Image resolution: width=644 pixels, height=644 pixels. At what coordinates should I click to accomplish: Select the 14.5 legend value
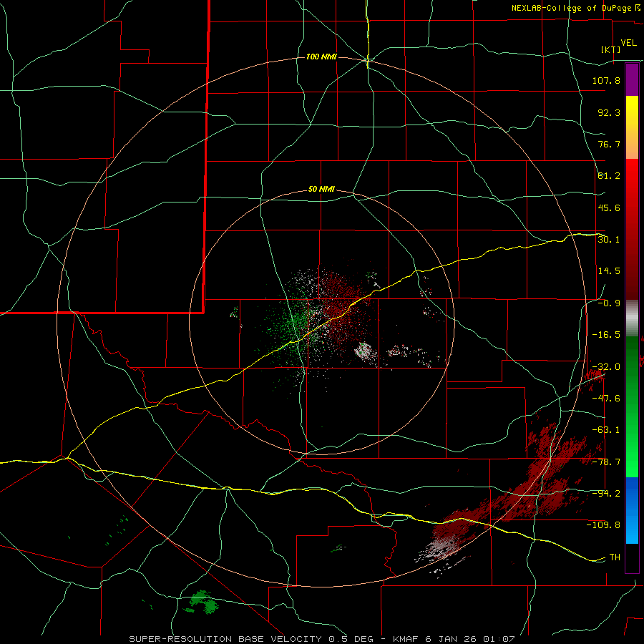pyautogui.click(x=609, y=271)
